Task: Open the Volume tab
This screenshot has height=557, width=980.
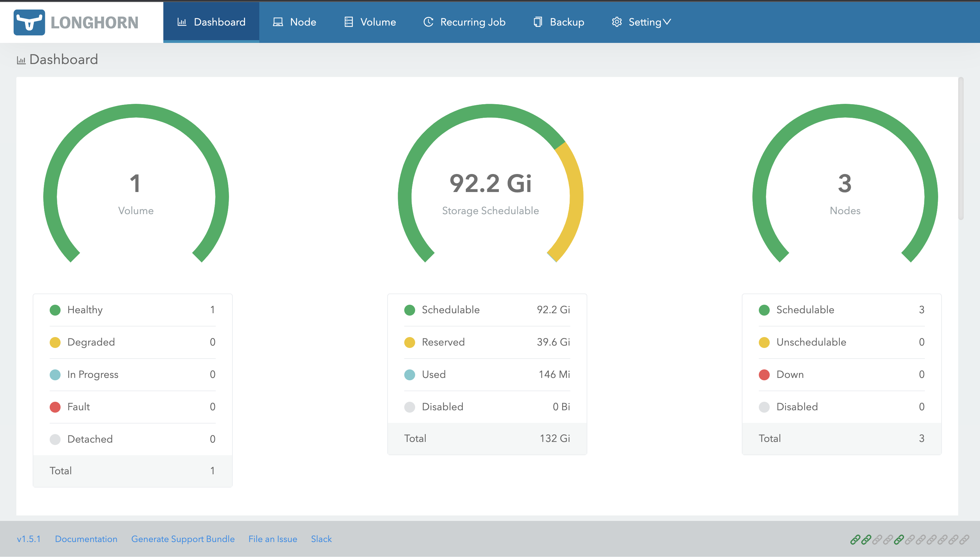Action: pos(378,22)
